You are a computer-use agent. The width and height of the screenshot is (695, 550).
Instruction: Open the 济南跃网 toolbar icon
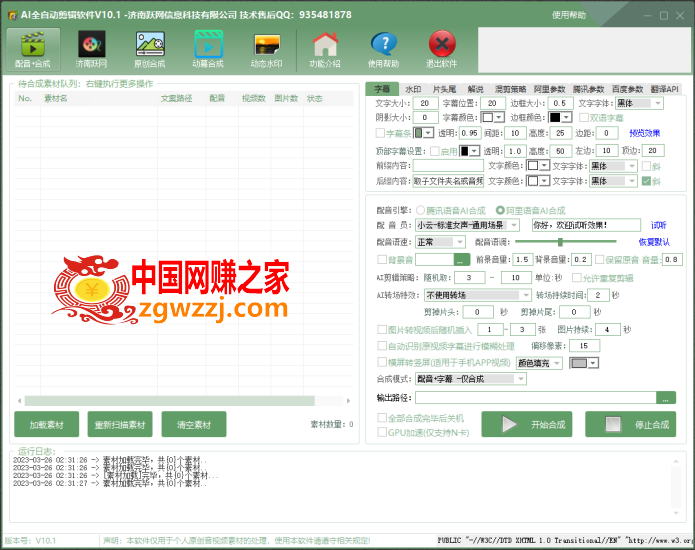(91, 49)
